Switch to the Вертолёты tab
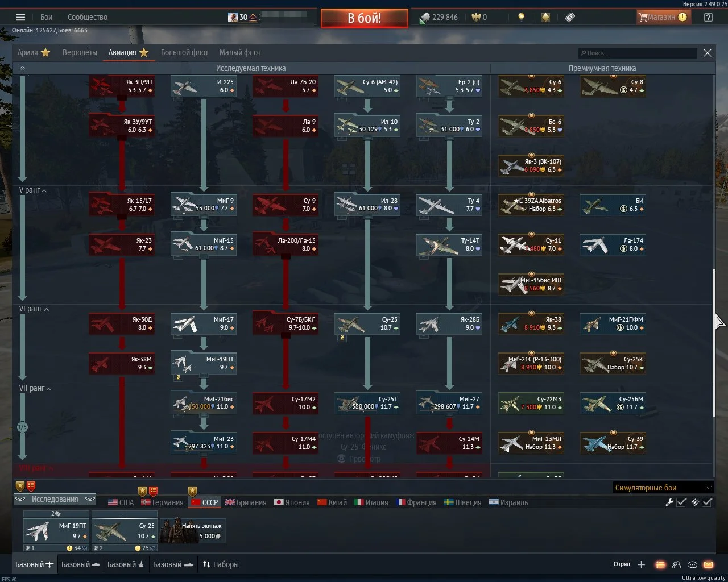Image resolution: width=728 pixels, height=582 pixels. tap(80, 52)
